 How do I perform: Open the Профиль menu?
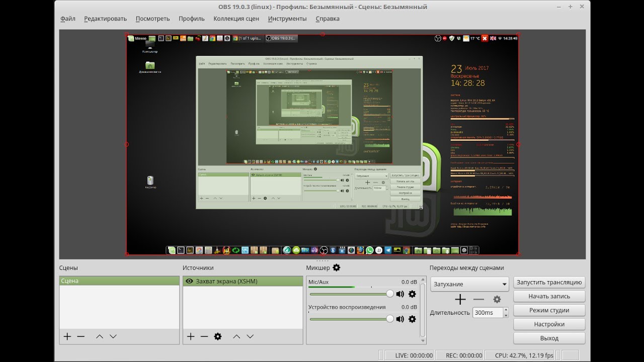tap(192, 19)
